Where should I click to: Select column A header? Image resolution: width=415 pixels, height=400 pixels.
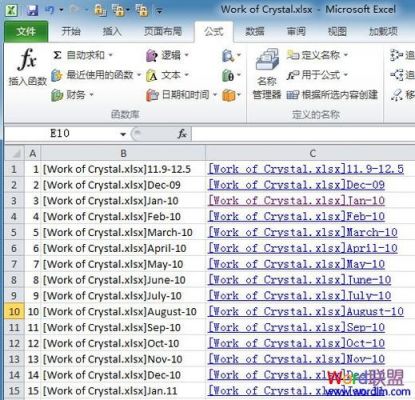[x=32, y=153]
